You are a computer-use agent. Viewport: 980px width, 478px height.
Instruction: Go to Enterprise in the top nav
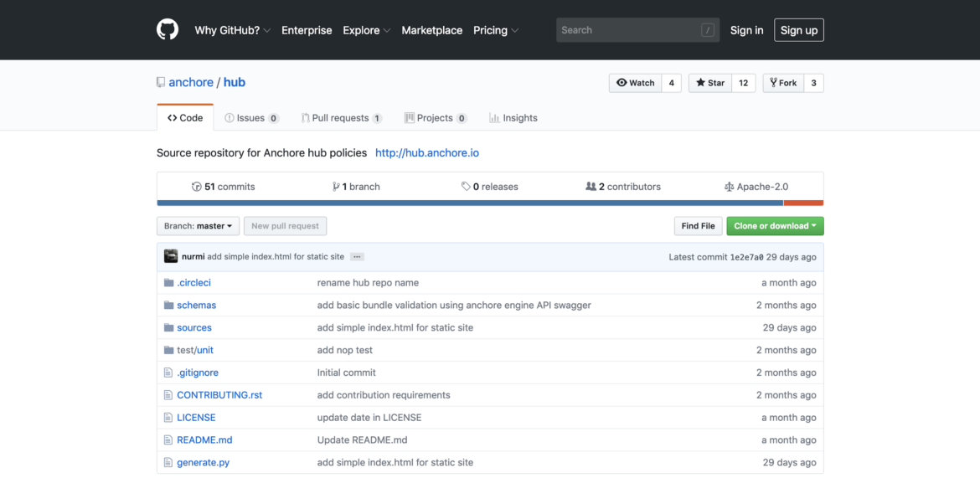pyautogui.click(x=307, y=30)
